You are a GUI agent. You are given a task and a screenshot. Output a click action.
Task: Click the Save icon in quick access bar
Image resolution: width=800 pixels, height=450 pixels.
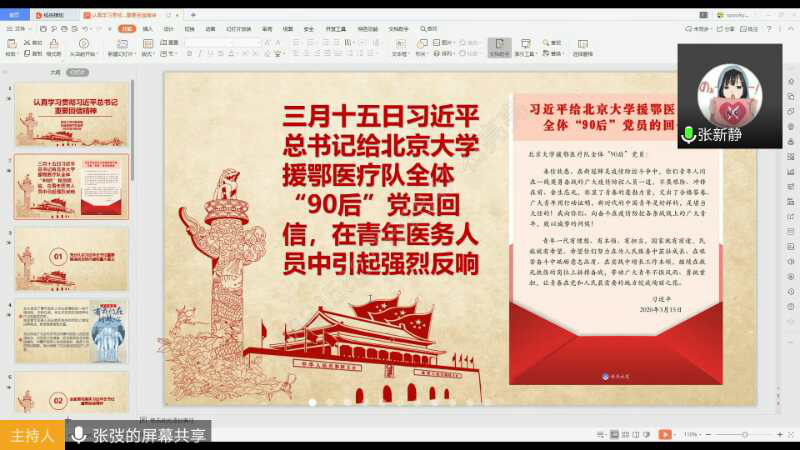pyautogui.click(x=44, y=29)
